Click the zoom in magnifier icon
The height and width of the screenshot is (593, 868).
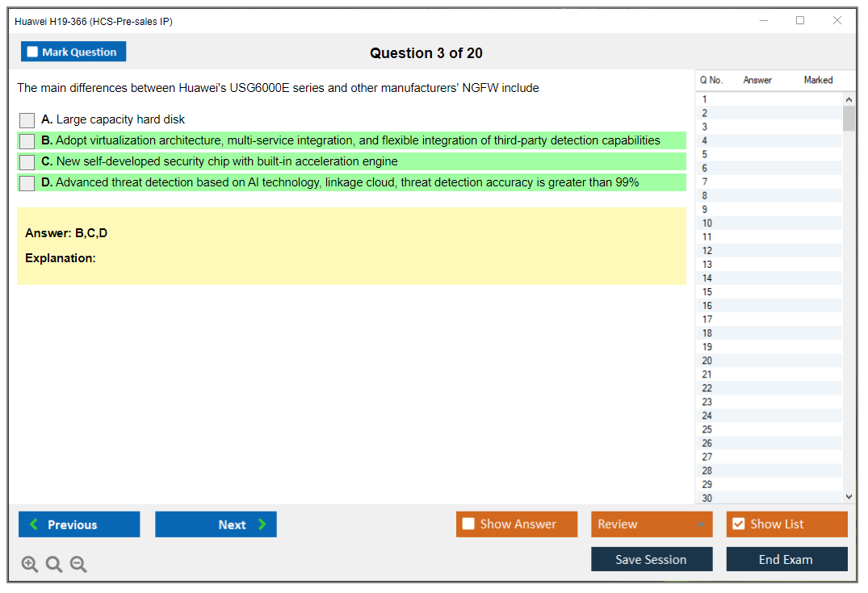coord(30,565)
